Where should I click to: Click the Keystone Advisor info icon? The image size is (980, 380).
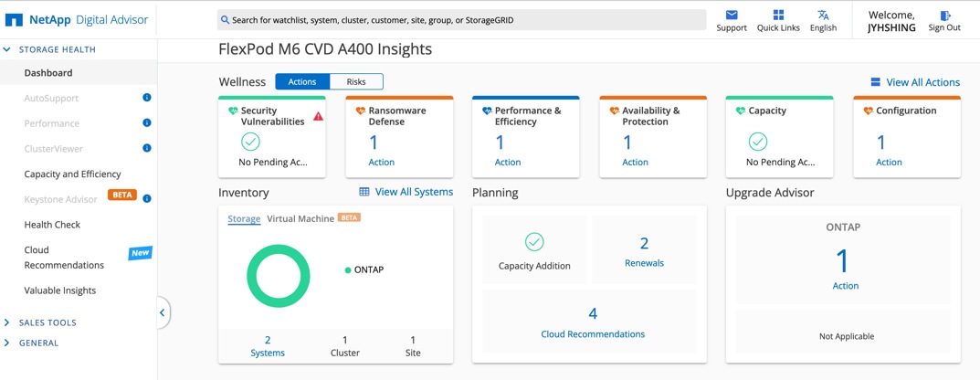pyautogui.click(x=147, y=198)
